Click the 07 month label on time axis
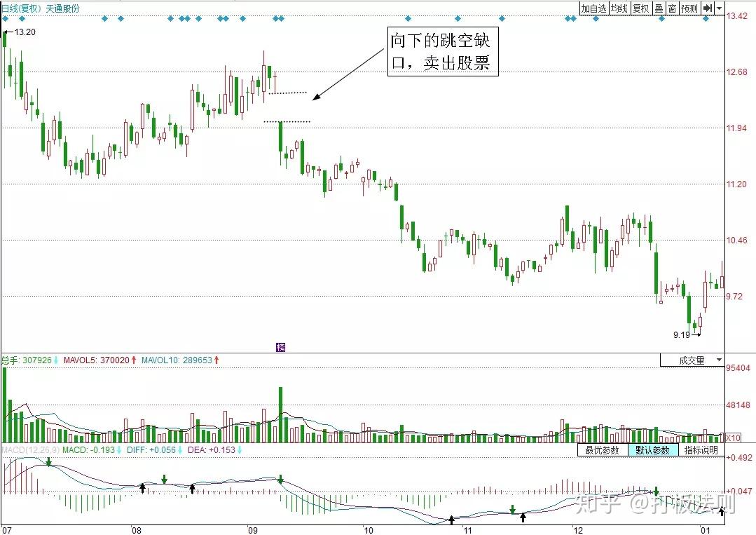 7,530
